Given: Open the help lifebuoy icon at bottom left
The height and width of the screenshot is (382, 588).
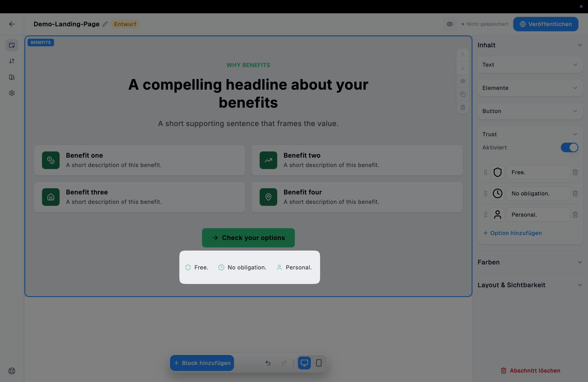Looking at the screenshot, I should [x=12, y=371].
